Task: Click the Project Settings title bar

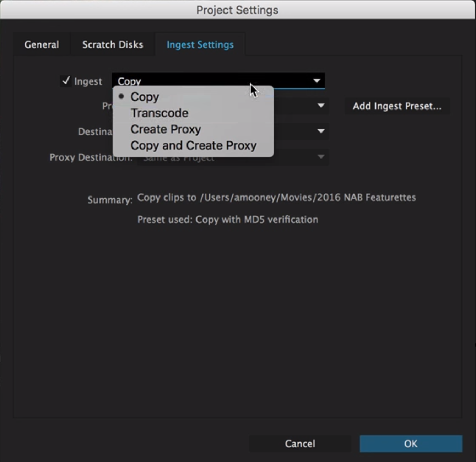Action: coord(237,10)
